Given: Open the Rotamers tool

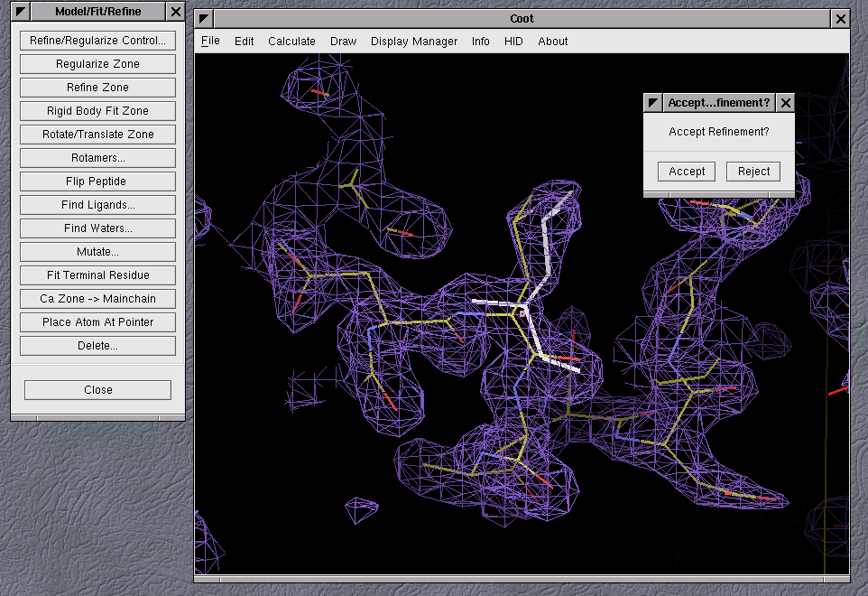Looking at the screenshot, I should click(97, 158).
